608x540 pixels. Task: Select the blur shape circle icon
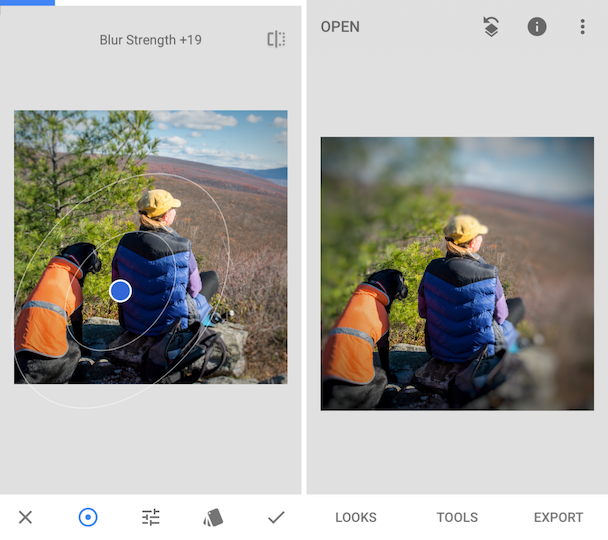pos(88,517)
